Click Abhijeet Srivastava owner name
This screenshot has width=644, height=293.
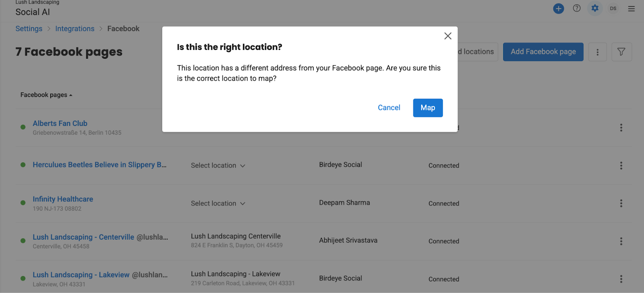[x=348, y=240]
